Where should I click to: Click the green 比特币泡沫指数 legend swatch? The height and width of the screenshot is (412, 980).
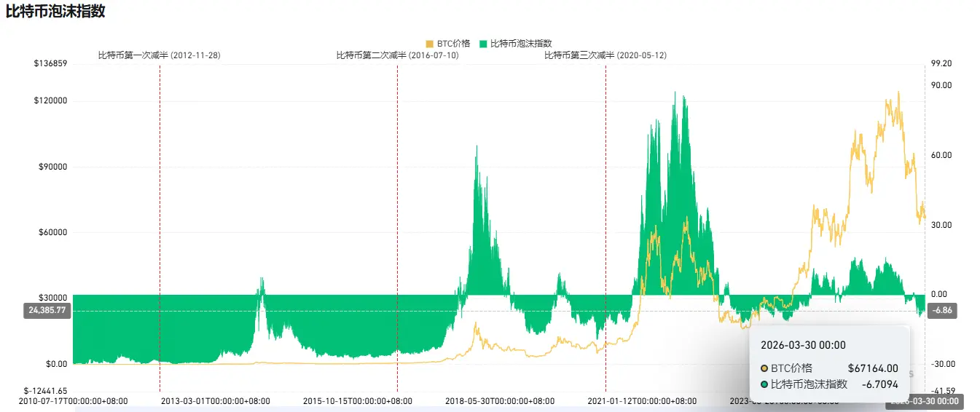[483, 44]
